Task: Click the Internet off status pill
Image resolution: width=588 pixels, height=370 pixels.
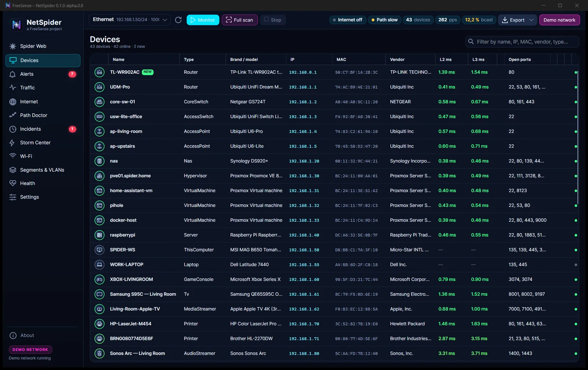Action: pyautogui.click(x=347, y=20)
